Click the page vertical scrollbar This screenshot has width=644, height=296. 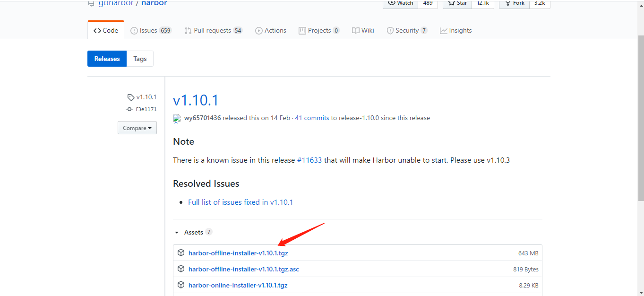(x=641, y=118)
